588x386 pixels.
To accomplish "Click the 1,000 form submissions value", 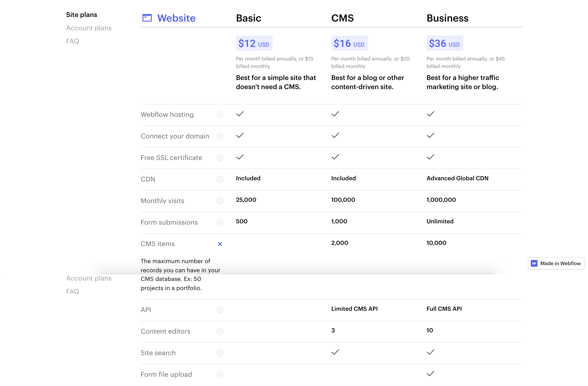I will [x=339, y=221].
